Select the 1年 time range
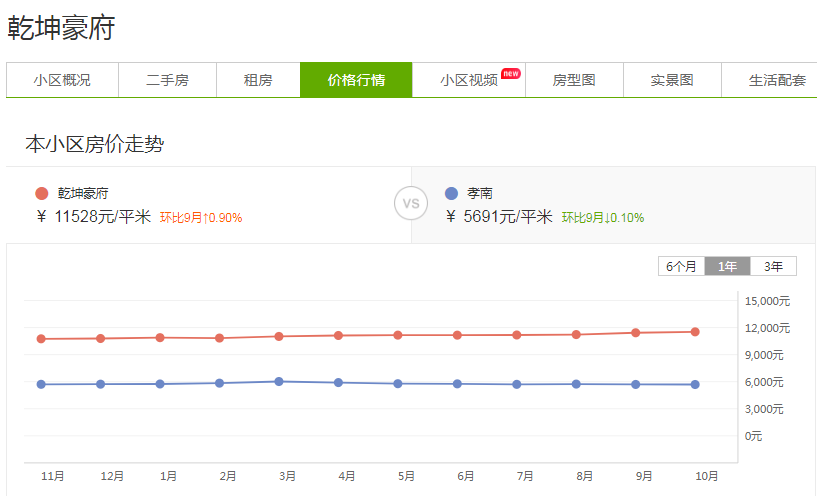Viewport: 817px width, 496px height. [727, 266]
